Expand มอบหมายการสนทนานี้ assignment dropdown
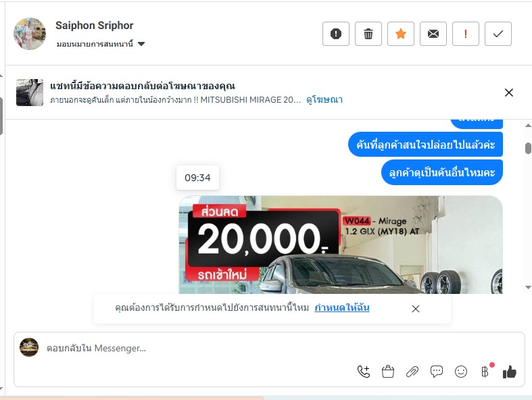The height and width of the screenshot is (400, 532). pos(101,44)
